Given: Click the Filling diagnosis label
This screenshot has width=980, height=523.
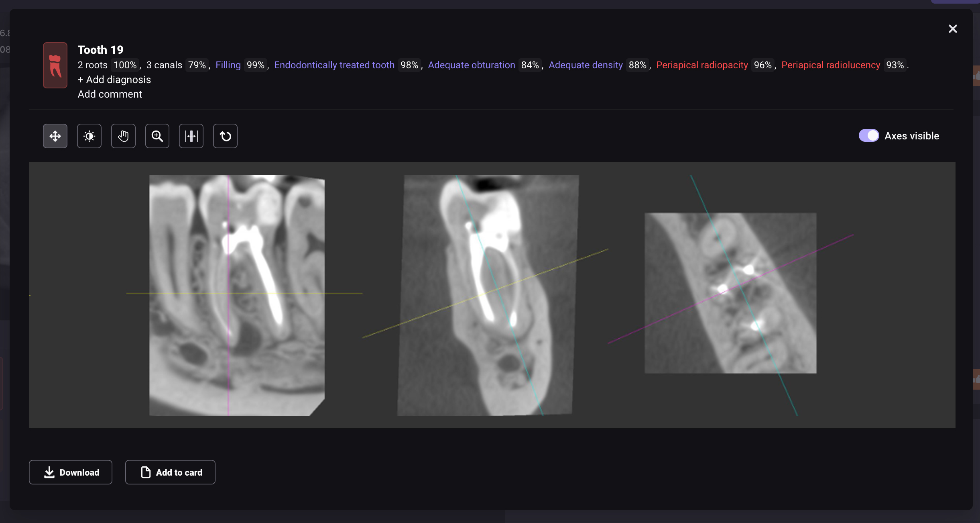Looking at the screenshot, I should (x=228, y=65).
